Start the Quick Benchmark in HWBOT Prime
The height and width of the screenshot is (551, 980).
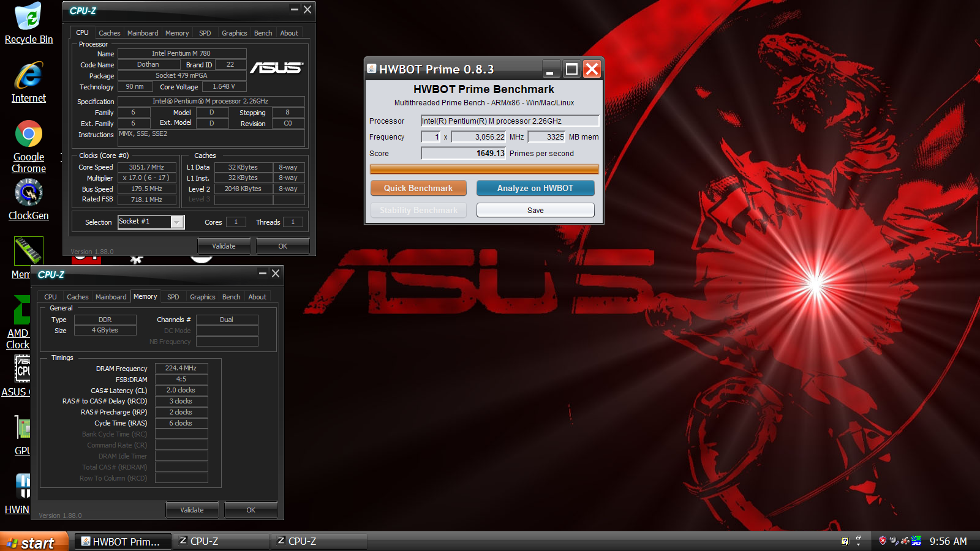(x=418, y=188)
